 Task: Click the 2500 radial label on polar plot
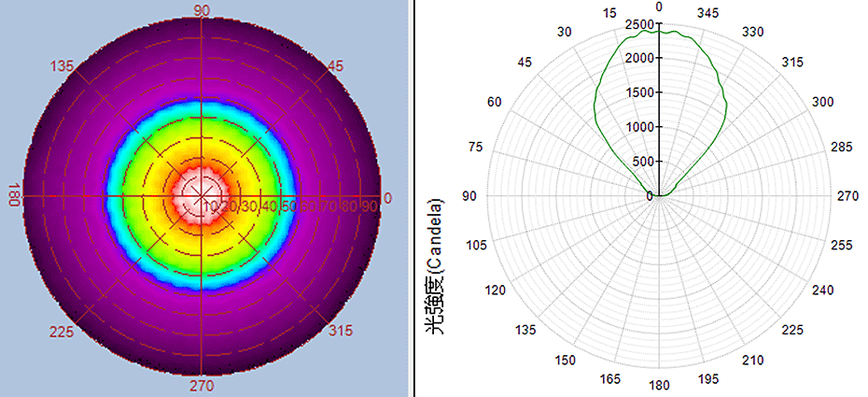pyautogui.click(x=639, y=24)
